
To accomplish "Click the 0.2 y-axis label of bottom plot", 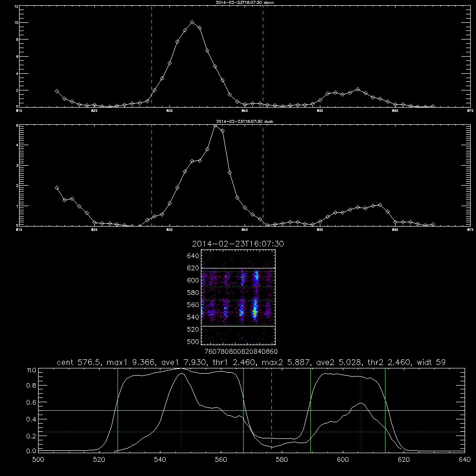I will (31, 436).
